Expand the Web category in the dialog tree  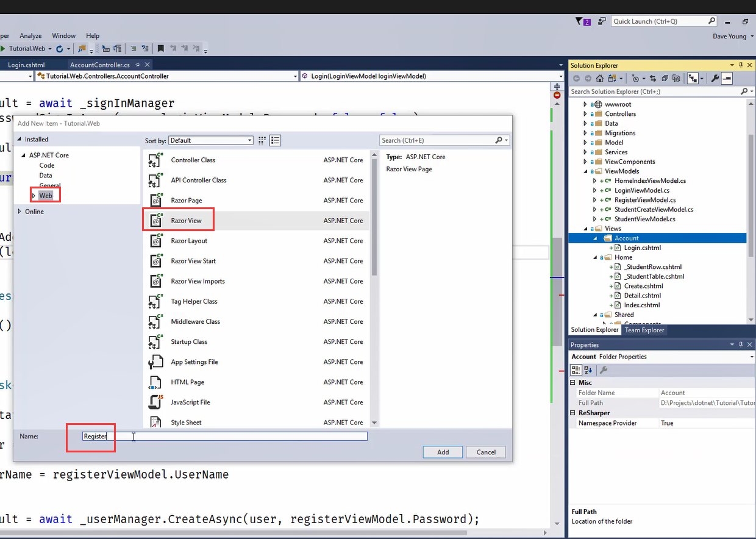click(34, 196)
